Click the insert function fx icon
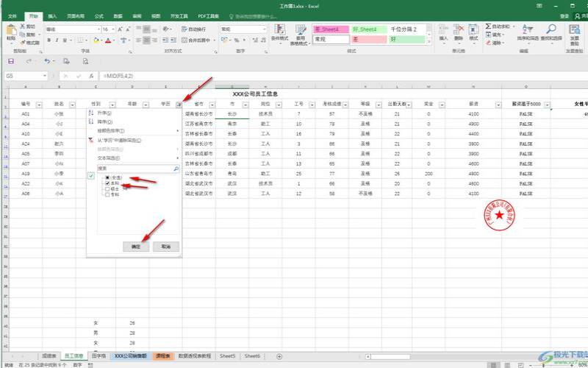 tap(91, 76)
